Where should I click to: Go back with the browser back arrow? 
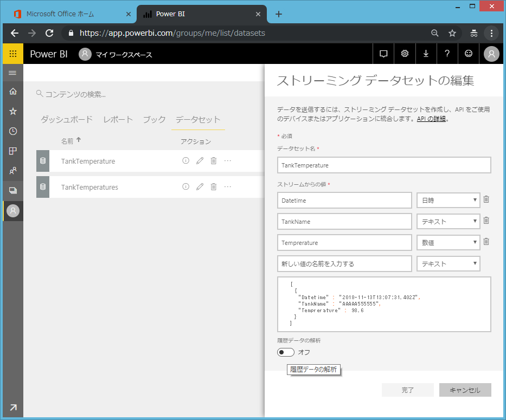coord(15,33)
